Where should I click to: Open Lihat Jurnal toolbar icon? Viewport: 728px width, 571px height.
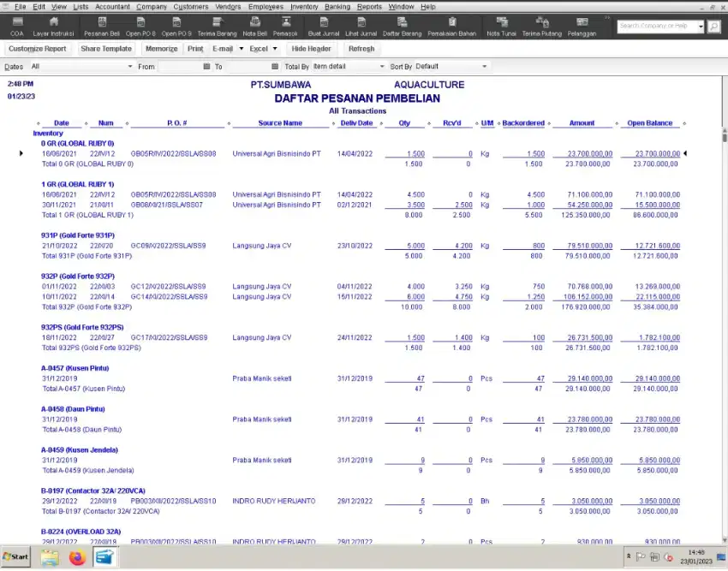tap(361, 27)
